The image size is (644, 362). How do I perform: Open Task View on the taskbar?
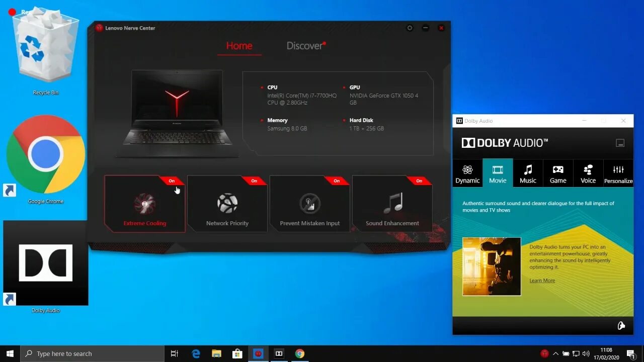click(x=175, y=353)
